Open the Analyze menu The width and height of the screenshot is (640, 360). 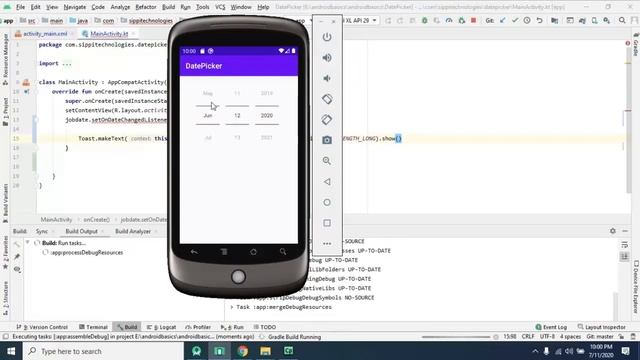(120, 7)
